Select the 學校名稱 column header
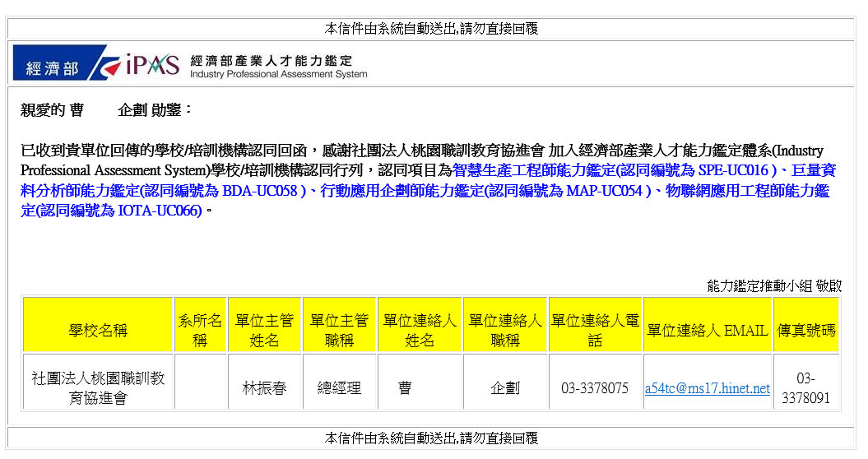Image resolution: width=868 pixels, height=459 pixels. coord(98,325)
